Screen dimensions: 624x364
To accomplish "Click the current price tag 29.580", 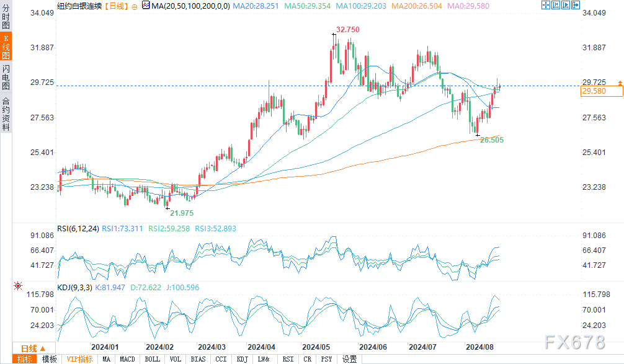I will click(x=602, y=91).
